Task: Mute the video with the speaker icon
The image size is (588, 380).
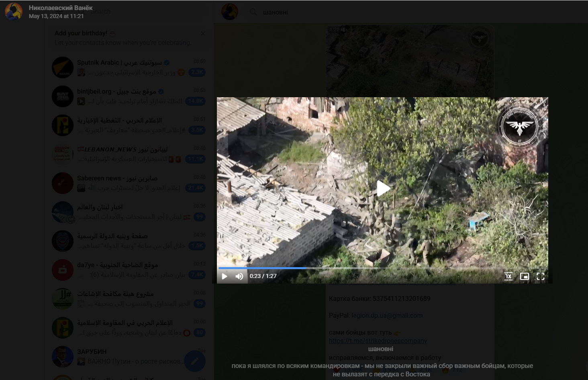Action: (x=239, y=276)
